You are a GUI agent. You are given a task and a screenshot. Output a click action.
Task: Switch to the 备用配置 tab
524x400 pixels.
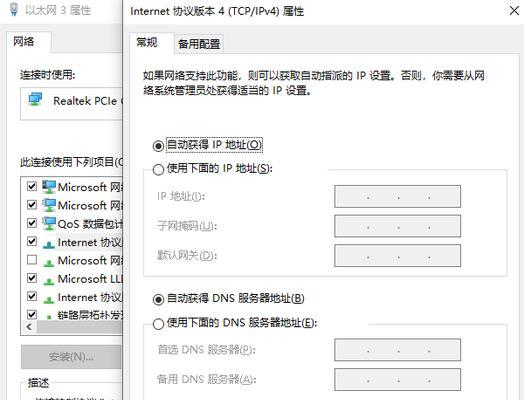(199, 44)
